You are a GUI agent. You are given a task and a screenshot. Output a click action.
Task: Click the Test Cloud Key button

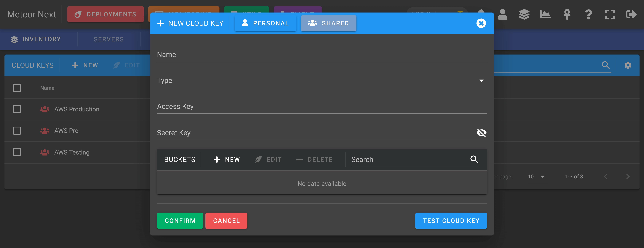coord(451,221)
